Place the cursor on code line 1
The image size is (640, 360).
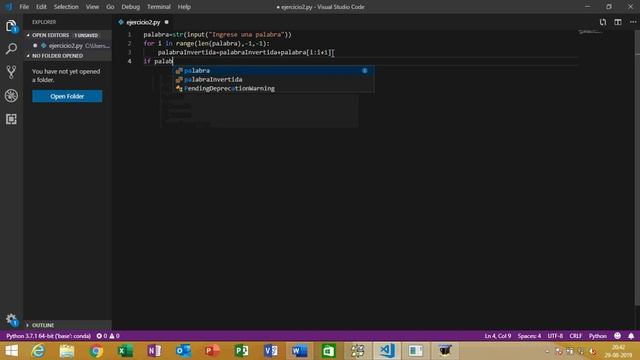[x=218, y=35]
